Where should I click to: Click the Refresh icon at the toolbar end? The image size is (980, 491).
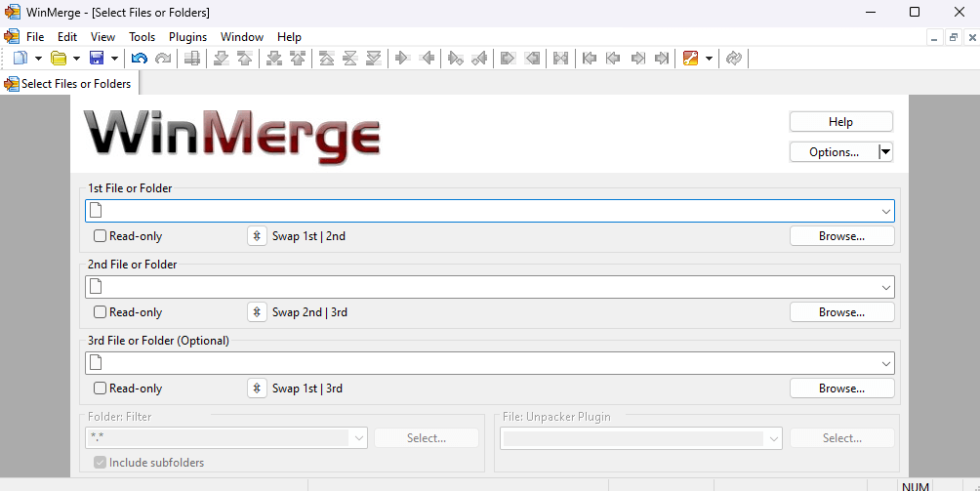click(x=734, y=59)
